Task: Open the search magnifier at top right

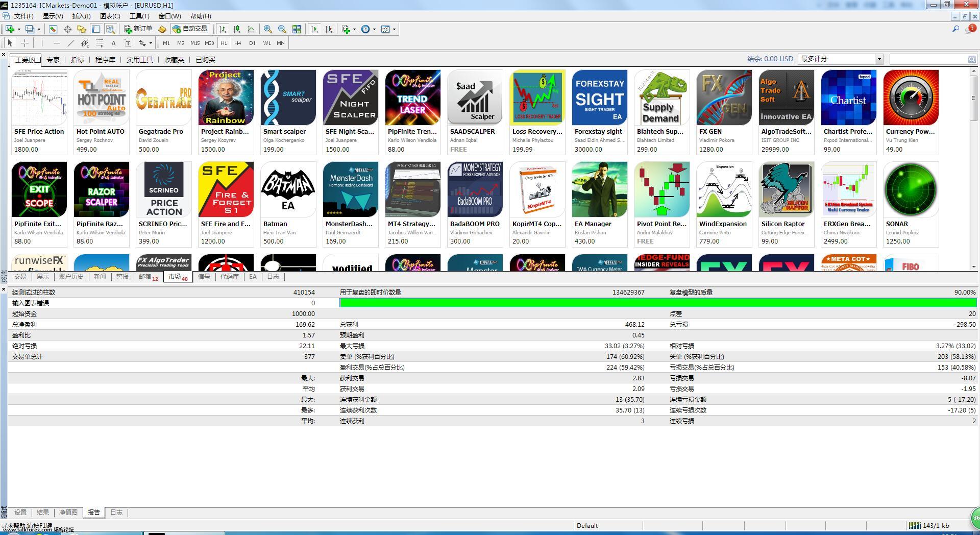Action: pyautogui.click(x=955, y=29)
